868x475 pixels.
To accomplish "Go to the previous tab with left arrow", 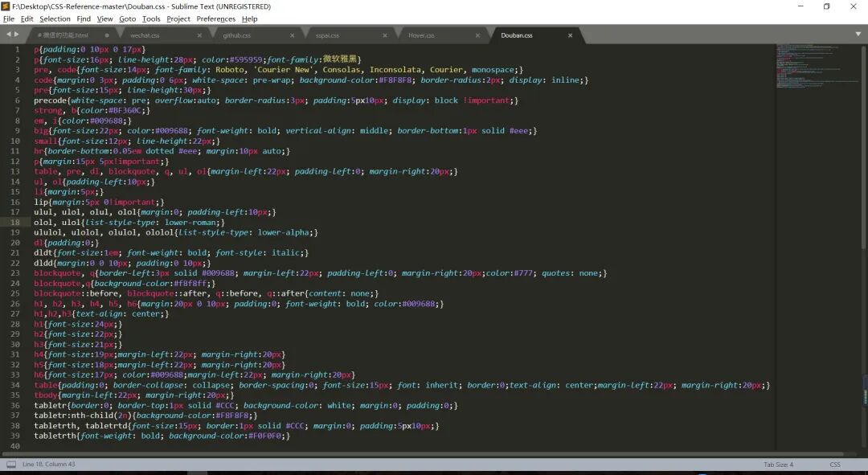I will pos(8,35).
